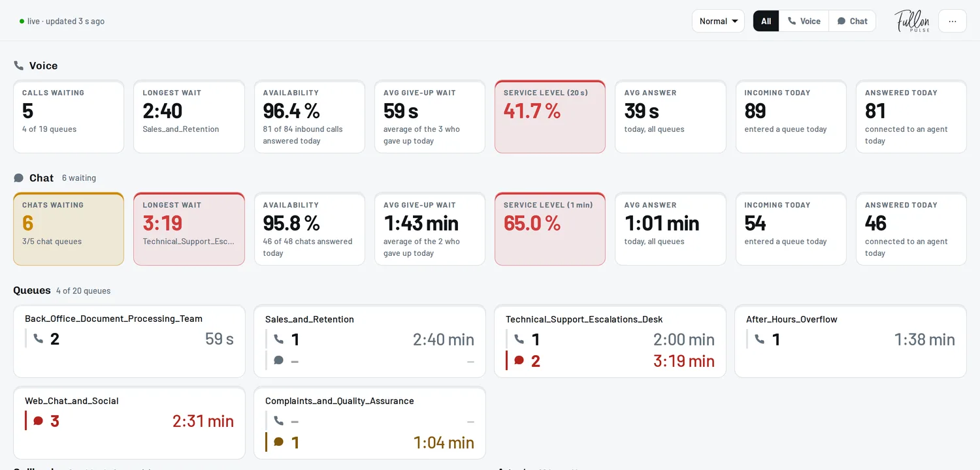Image resolution: width=980 pixels, height=470 pixels.
Task: Click the "live · updated 3 s ago" status text
Action: [x=66, y=21]
